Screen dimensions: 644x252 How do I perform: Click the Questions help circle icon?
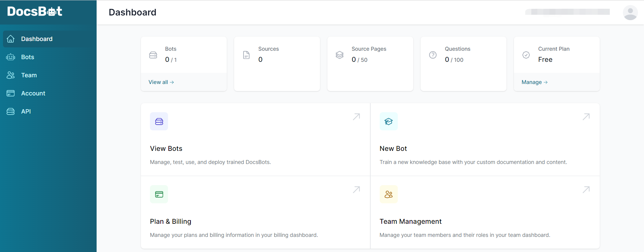(433, 55)
